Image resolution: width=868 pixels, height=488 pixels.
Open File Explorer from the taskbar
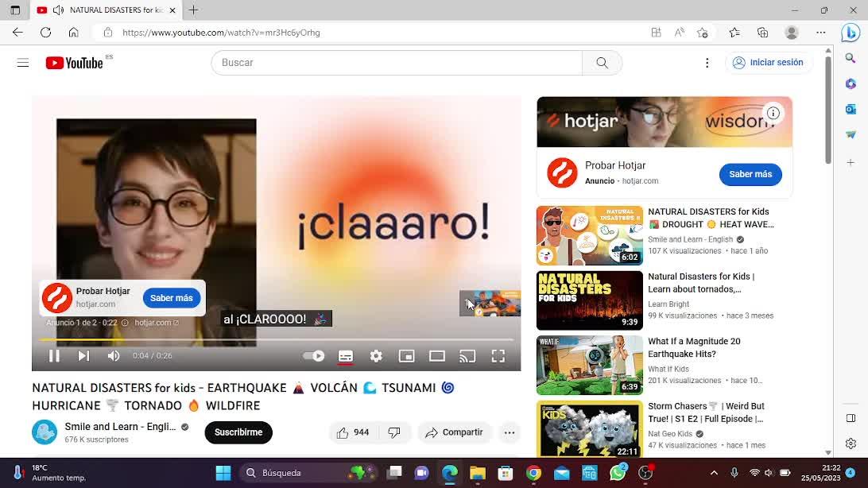point(477,473)
